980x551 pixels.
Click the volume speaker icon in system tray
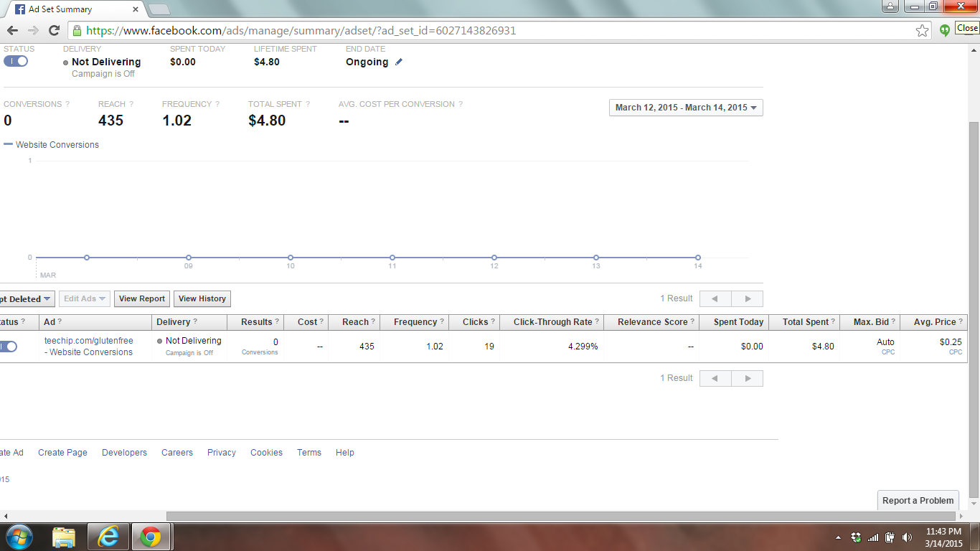(x=907, y=537)
